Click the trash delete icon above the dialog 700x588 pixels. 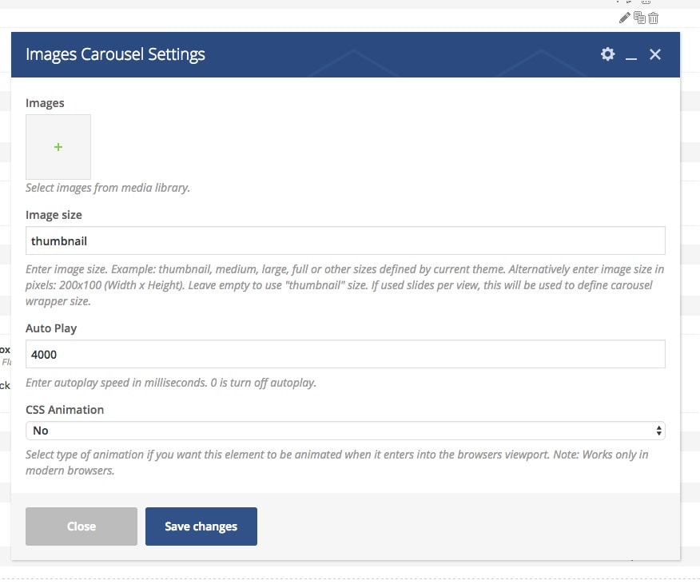[x=653, y=18]
